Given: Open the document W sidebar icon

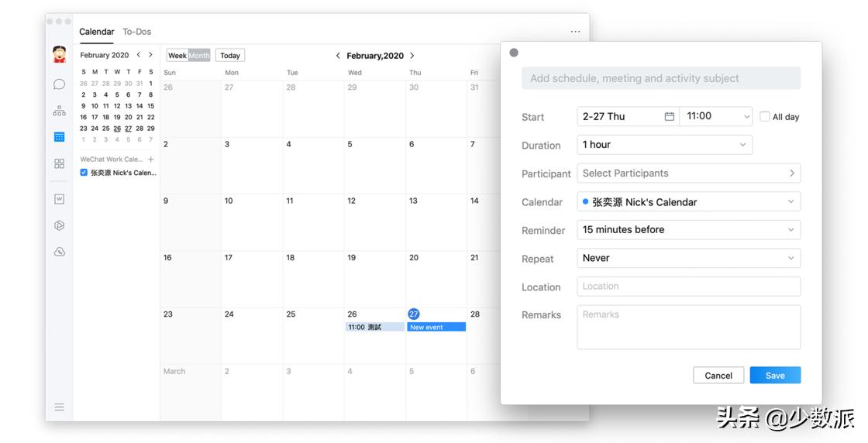Looking at the screenshot, I should (59, 198).
